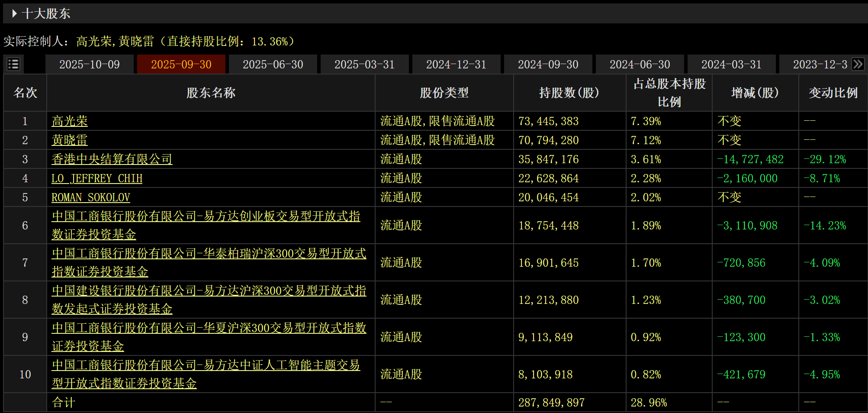The image size is (868, 413).
Task: Switch to the 2024-12-31 tab
Action: point(456,64)
